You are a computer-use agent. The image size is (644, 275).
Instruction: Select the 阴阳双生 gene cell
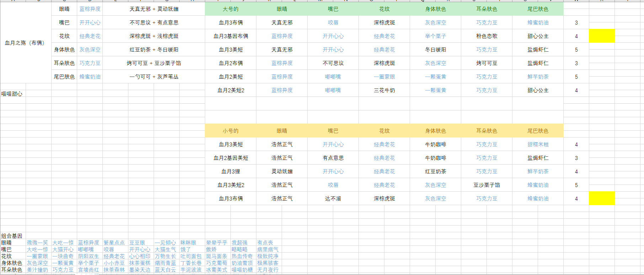pos(90,256)
